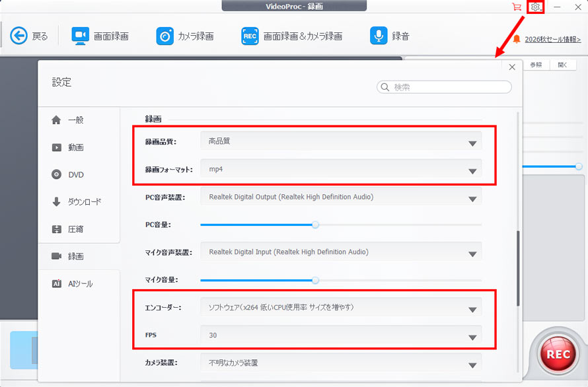Viewport: 588px width, 387px height.
Task: Click the 参照 (Browse) button
Action: 536,65
